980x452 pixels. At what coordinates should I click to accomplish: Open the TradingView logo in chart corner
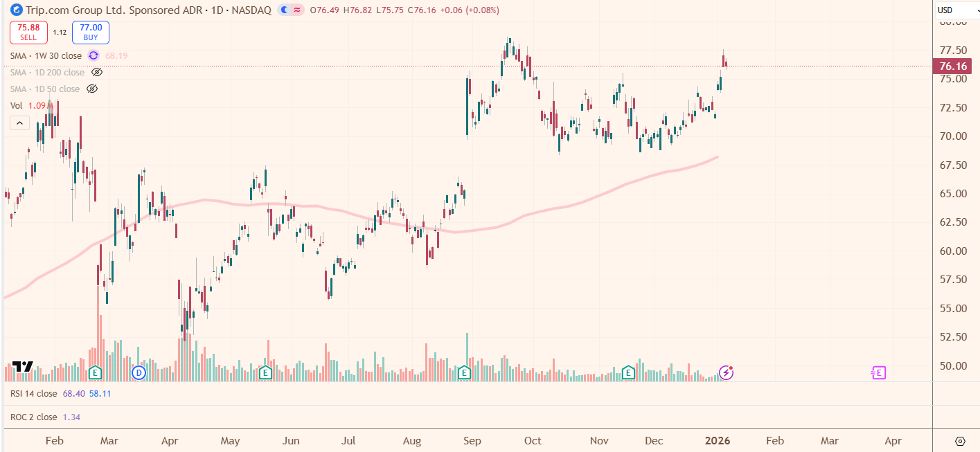[x=23, y=367]
